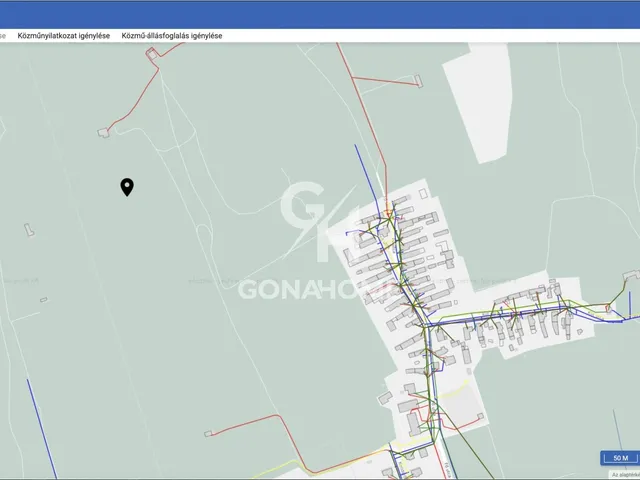
Task: Select building at red line's lower end above pin
Action: tap(104, 133)
